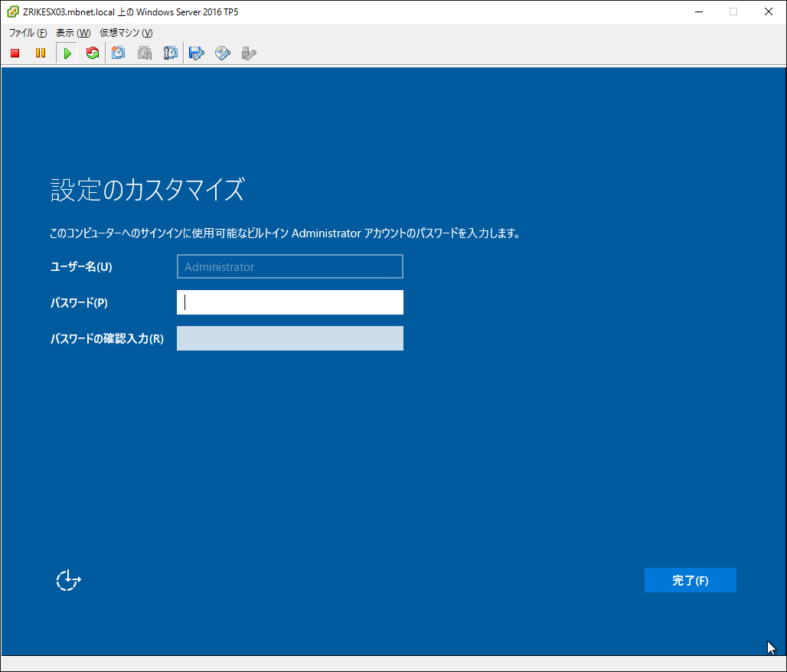The width and height of the screenshot is (787, 672).
Task: Click the 完了(F) button
Action: point(689,580)
